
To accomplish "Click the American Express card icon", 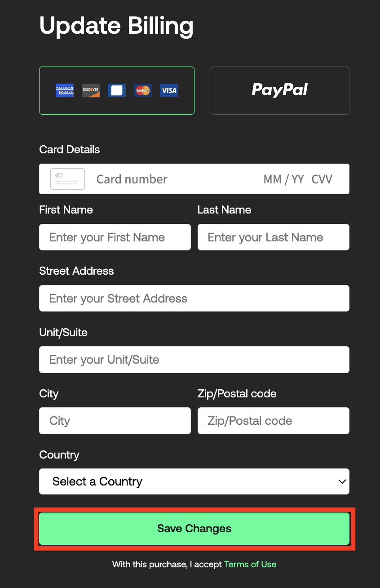I will click(x=65, y=90).
